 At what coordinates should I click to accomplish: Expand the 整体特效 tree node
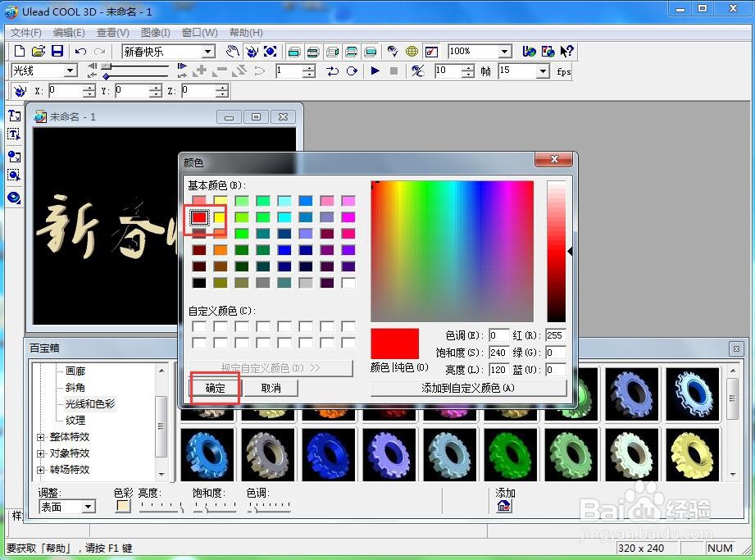coord(41,437)
